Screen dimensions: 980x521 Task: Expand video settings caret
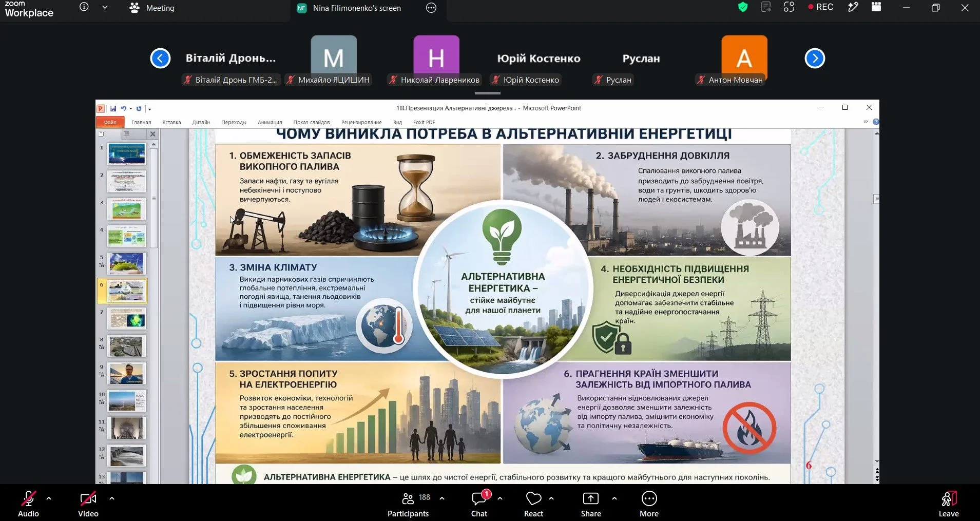coord(112,498)
